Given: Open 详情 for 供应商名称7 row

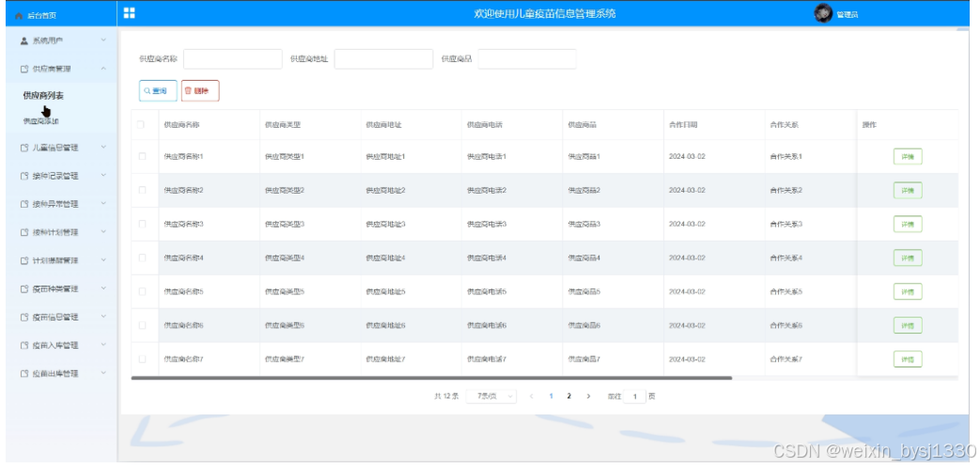Looking at the screenshot, I should tap(908, 359).
